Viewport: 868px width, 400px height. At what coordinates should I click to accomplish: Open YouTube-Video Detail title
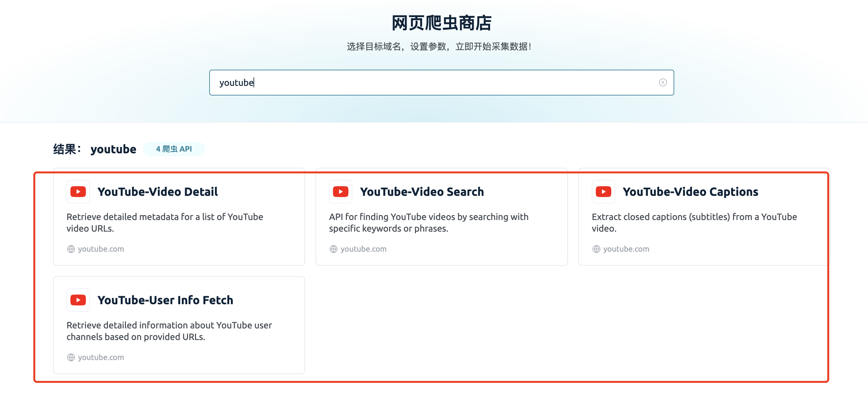pos(157,192)
